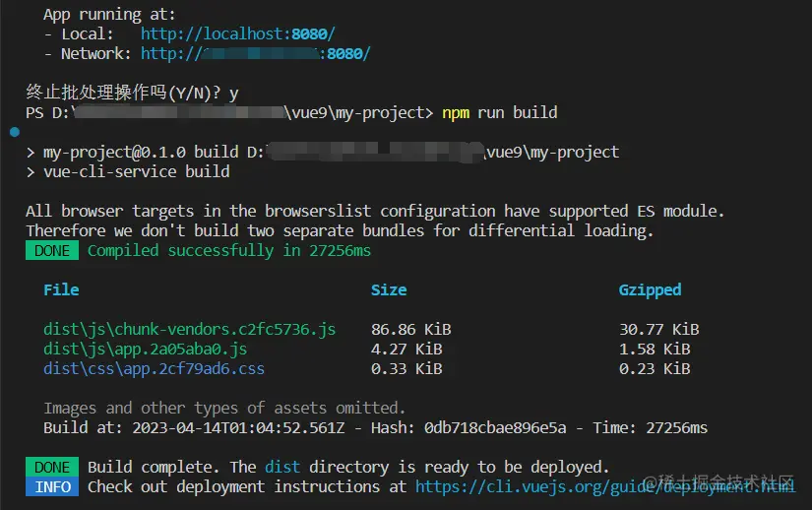The image size is (812, 510).
Task: Click the 0.33 KiB size value
Action: click(x=406, y=368)
